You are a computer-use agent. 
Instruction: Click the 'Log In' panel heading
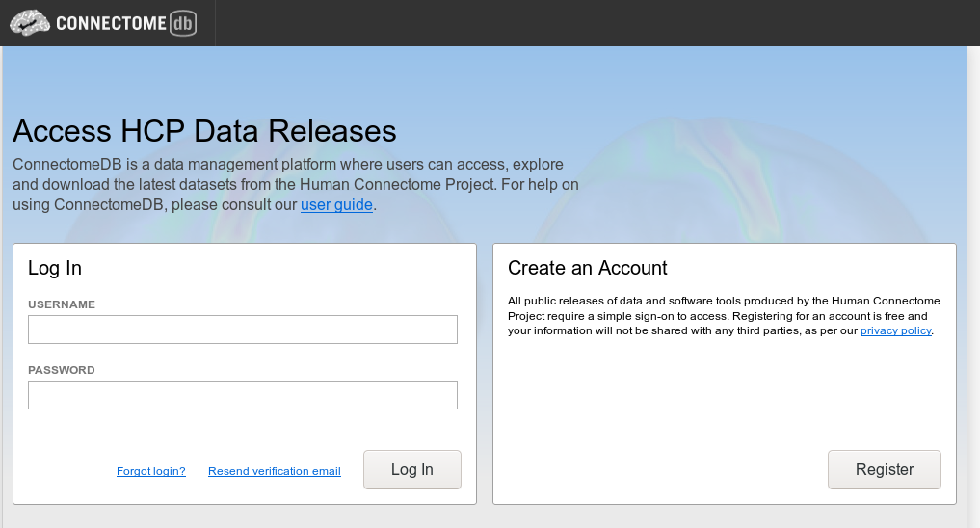pyautogui.click(x=55, y=268)
